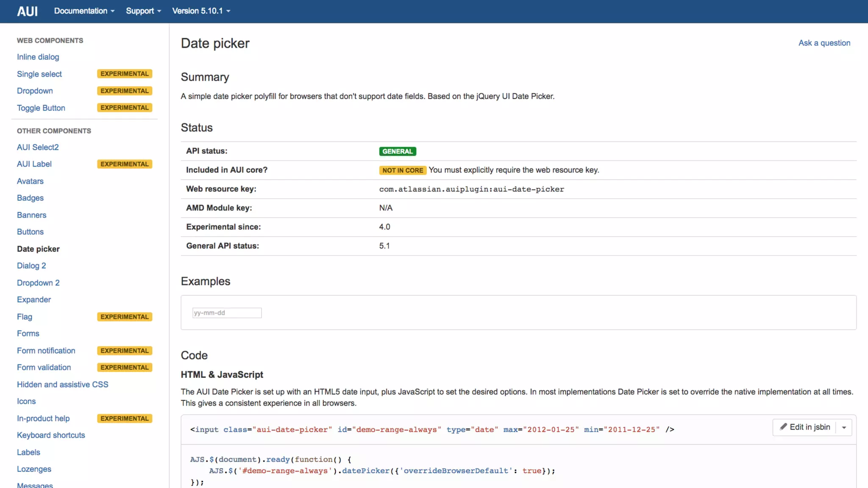Open the Keyboard shortcuts page
The width and height of the screenshot is (868, 488).
(51, 435)
